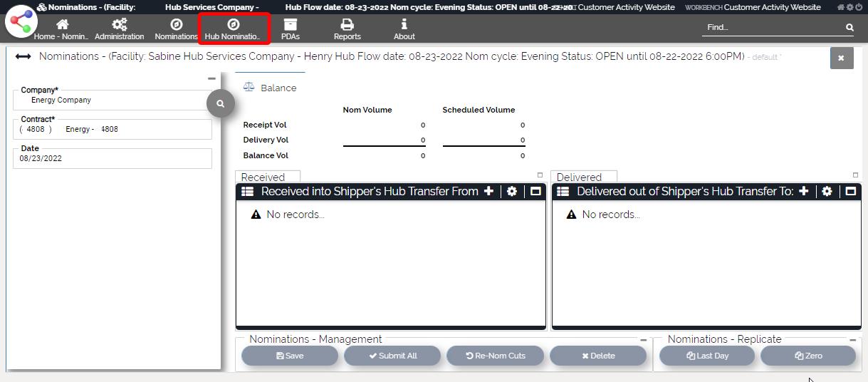Click the Re-Nom Cuts button
The height and width of the screenshot is (382, 868).
pyautogui.click(x=496, y=356)
